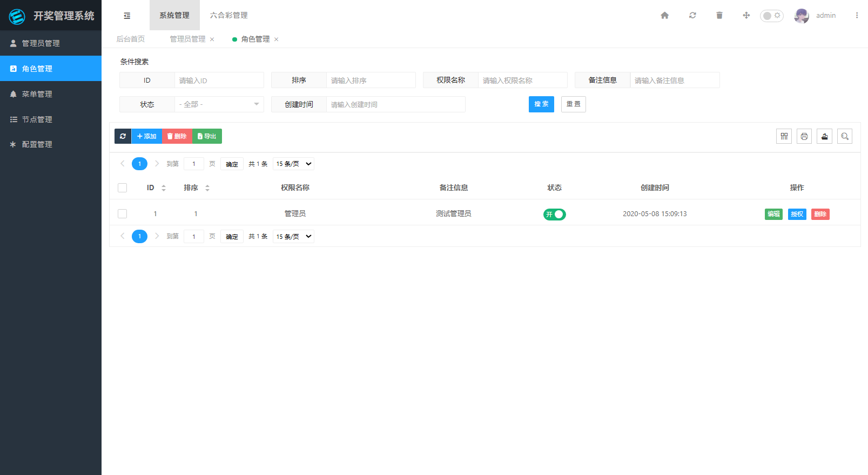Select page 1 in bottom pagination
The height and width of the screenshot is (475, 868).
coord(139,236)
